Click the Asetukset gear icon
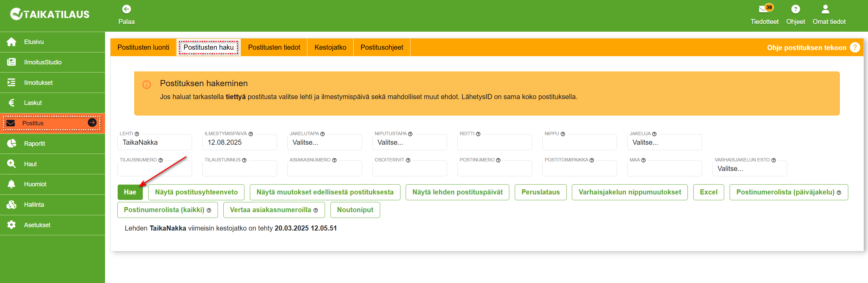This screenshot has width=868, height=283. point(12,225)
